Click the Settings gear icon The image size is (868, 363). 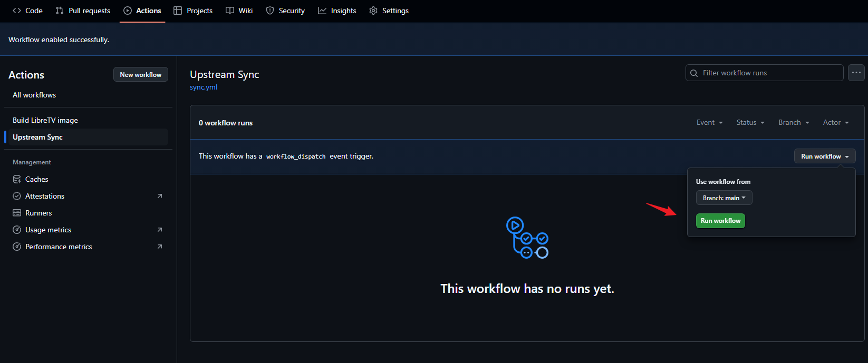pos(373,11)
